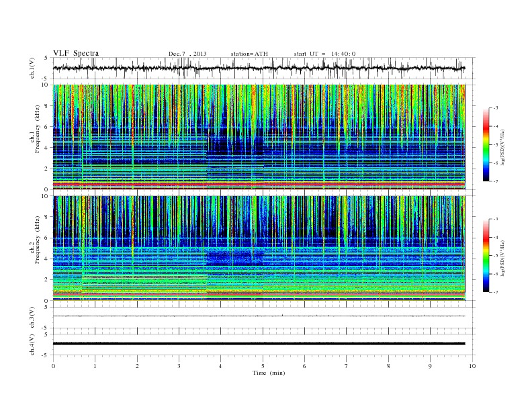
Task: Click the '10' time axis tick label
Action: [x=472, y=366]
